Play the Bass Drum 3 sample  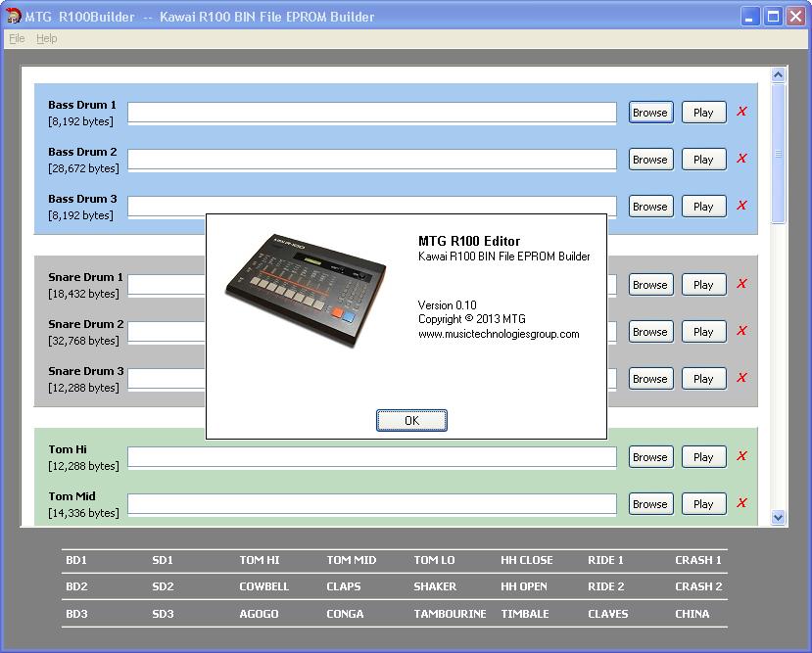point(704,207)
